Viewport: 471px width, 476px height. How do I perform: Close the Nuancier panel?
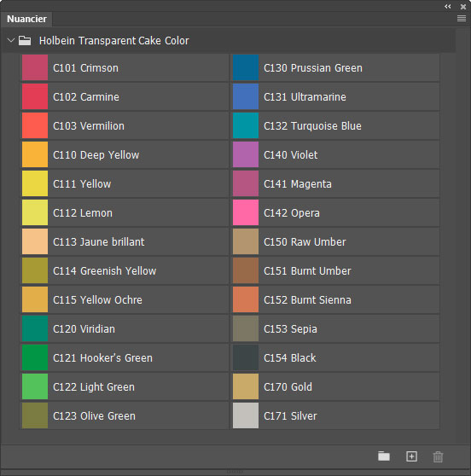[x=463, y=7]
